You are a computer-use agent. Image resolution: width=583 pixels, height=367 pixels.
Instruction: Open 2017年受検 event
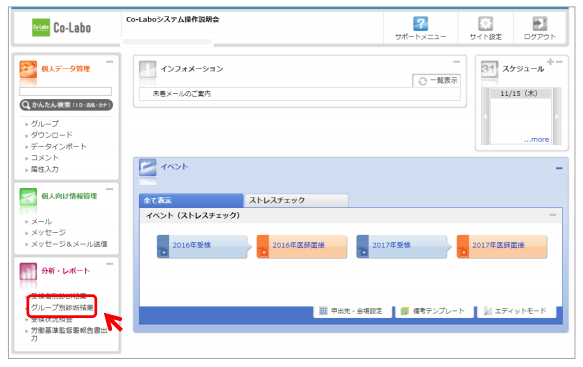(403, 246)
